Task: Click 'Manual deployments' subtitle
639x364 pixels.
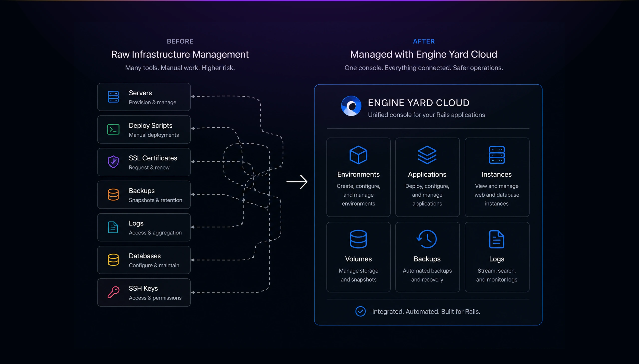Action: click(154, 135)
